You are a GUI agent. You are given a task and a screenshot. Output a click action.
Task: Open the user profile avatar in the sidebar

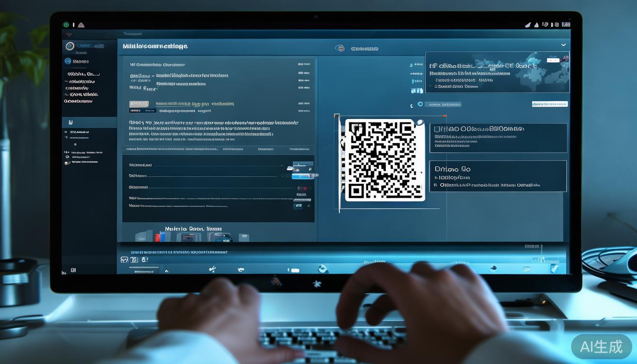click(x=70, y=45)
